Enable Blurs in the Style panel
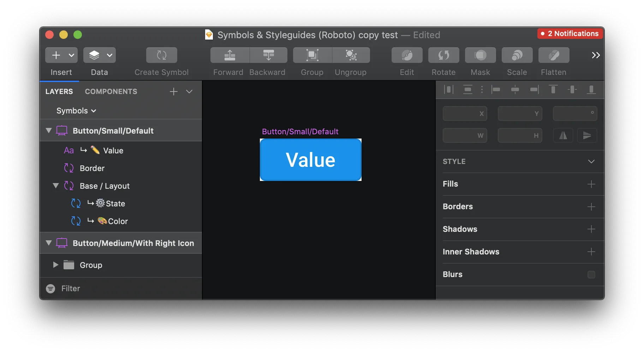This screenshot has width=644, height=352. click(592, 274)
